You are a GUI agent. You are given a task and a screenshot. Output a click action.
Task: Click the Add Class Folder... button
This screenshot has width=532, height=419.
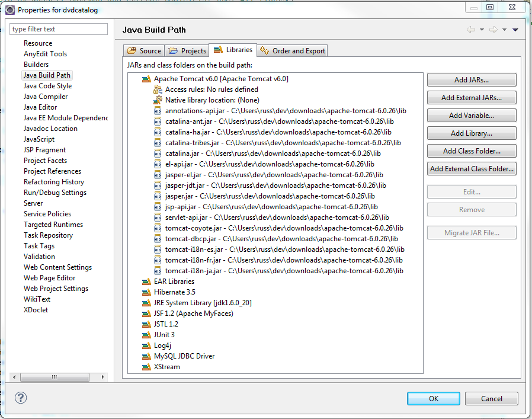click(x=472, y=151)
